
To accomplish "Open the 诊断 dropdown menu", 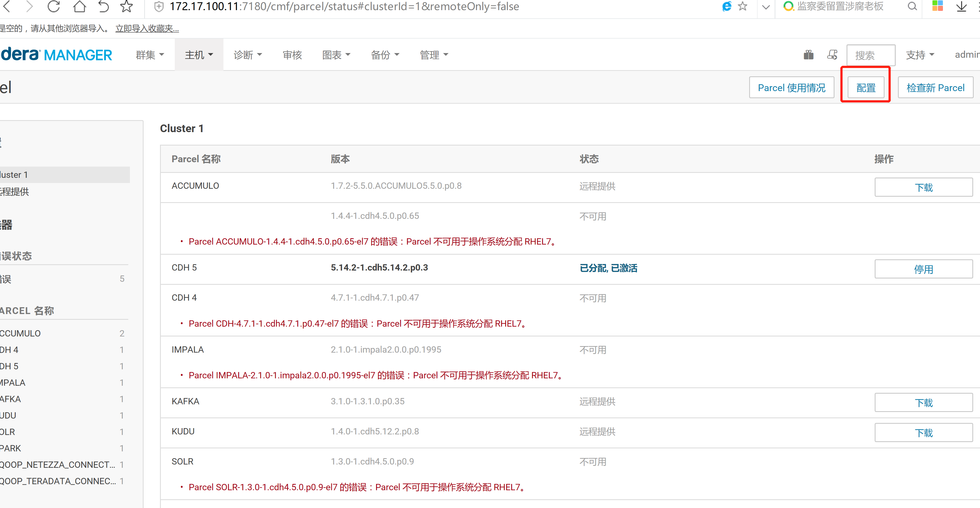I will (248, 55).
